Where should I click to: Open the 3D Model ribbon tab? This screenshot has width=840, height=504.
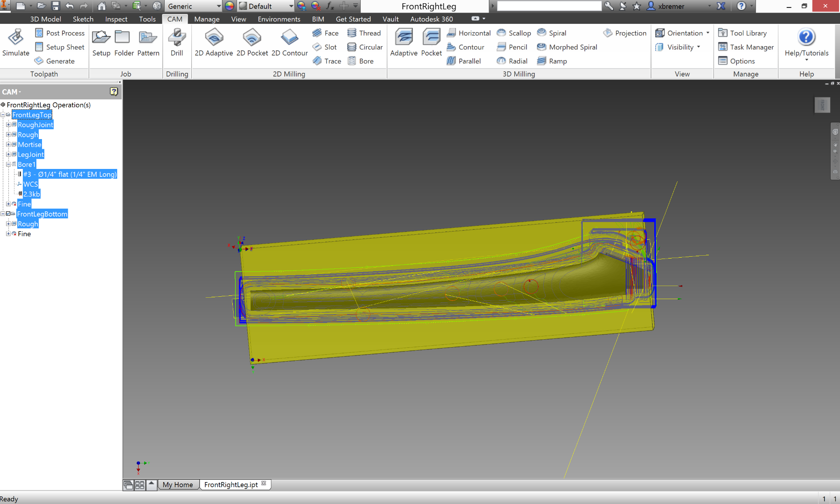click(x=45, y=19)
